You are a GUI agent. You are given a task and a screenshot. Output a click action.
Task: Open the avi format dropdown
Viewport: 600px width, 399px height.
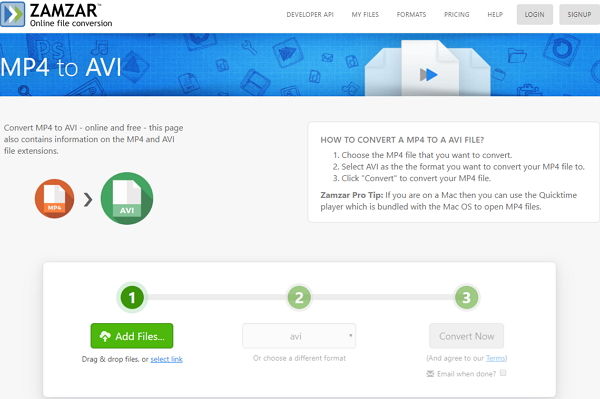tap(299, 336)
